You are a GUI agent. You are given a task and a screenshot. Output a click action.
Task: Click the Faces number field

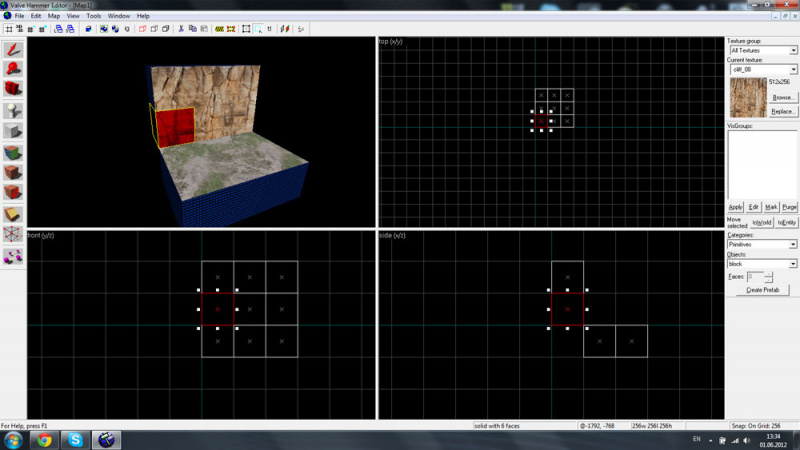coord(755,277)
